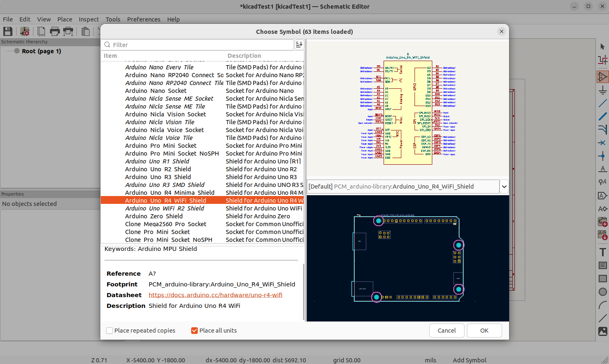The image size is (609, 364).
Task: Click the footprint combo box field
Action: pos(403,187)
